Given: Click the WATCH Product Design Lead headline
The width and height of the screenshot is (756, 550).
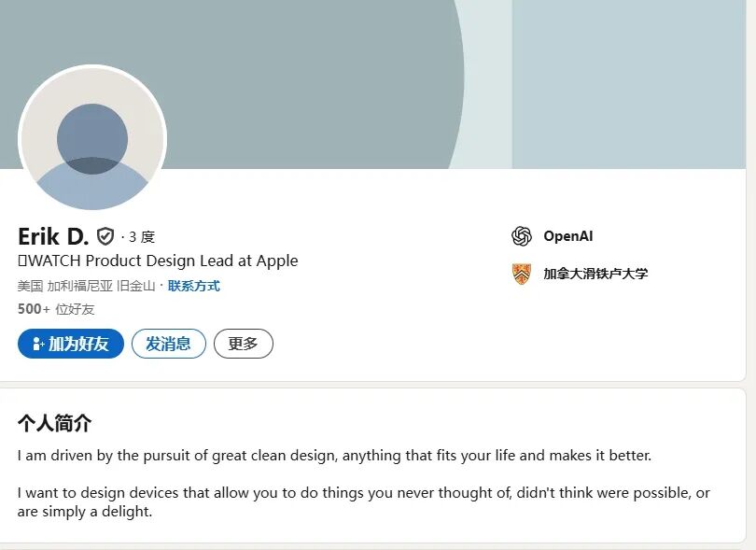Looking at the screenshot, I should pyautogui.click(x=159, y=261).
